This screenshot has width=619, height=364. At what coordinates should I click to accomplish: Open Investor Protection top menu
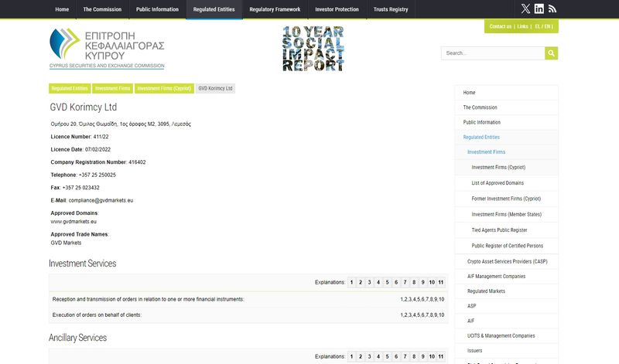coord(337,9)
